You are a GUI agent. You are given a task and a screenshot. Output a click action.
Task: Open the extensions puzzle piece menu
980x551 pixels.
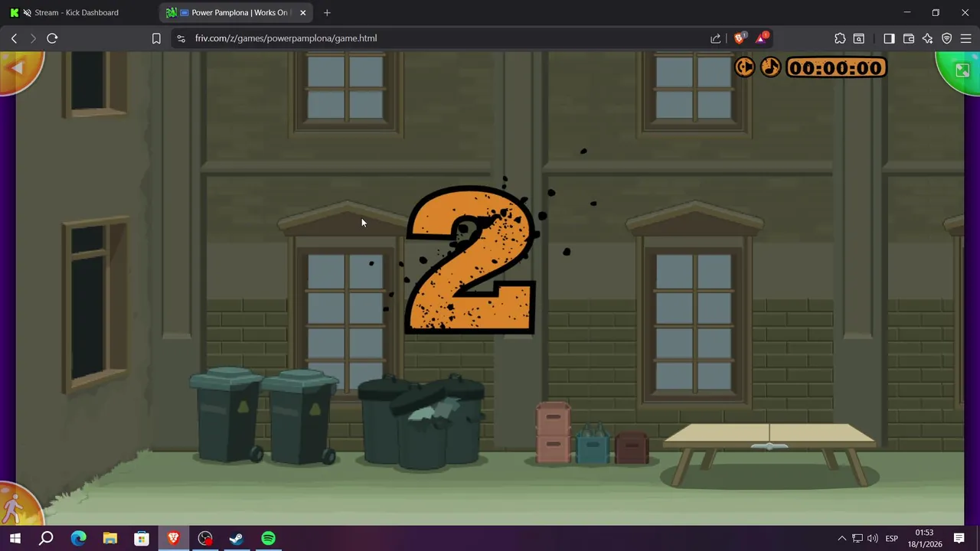pos(840,38)
